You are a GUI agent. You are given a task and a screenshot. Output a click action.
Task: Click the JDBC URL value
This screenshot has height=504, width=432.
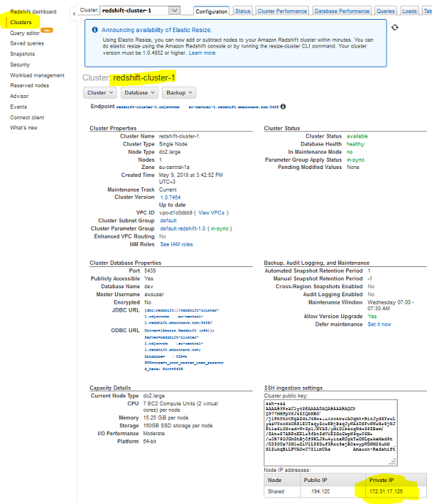(x=182, y=316)
